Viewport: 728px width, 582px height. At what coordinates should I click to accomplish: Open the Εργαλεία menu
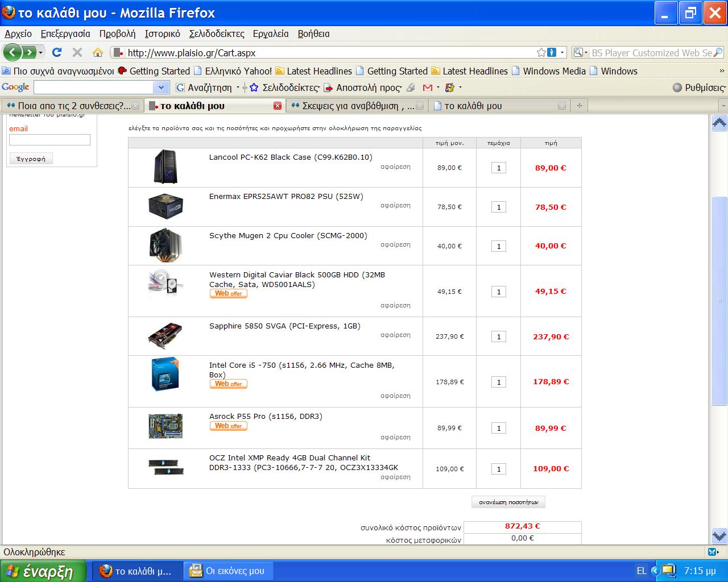pyautogui.click(x=271, y=34)
